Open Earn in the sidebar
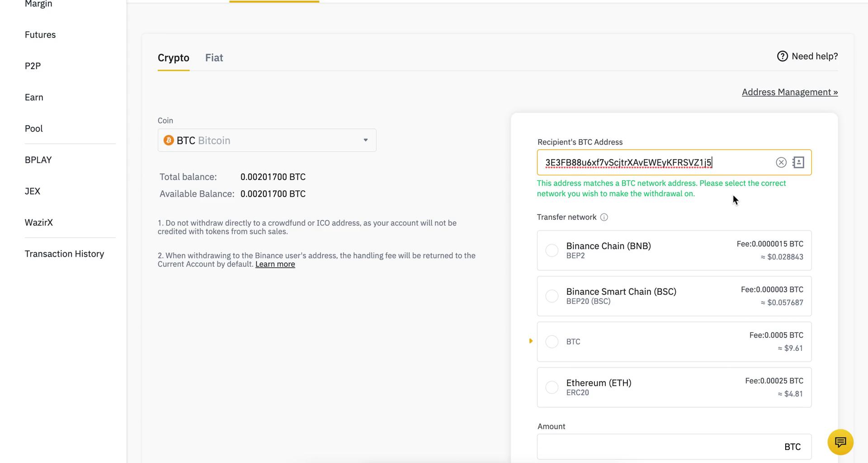The width and height of the screenshot is (868, 463). pos(34,97)
